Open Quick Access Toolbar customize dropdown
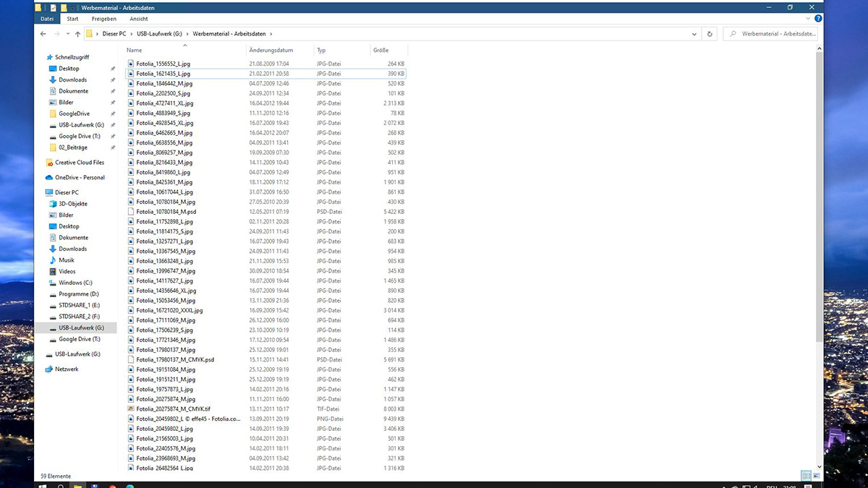This screenshot has width=868, height=488. [74, 7]
